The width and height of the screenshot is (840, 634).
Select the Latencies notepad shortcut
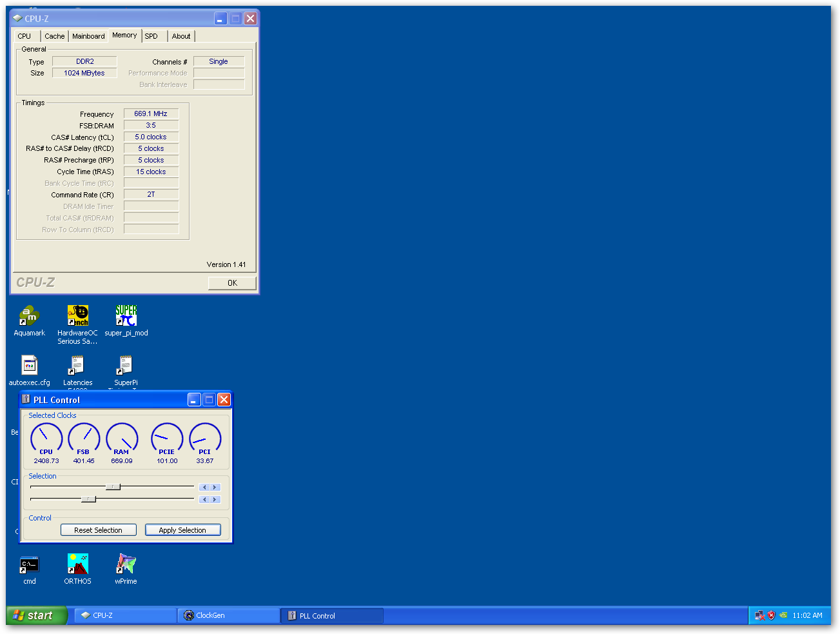[x=77, y=365]
